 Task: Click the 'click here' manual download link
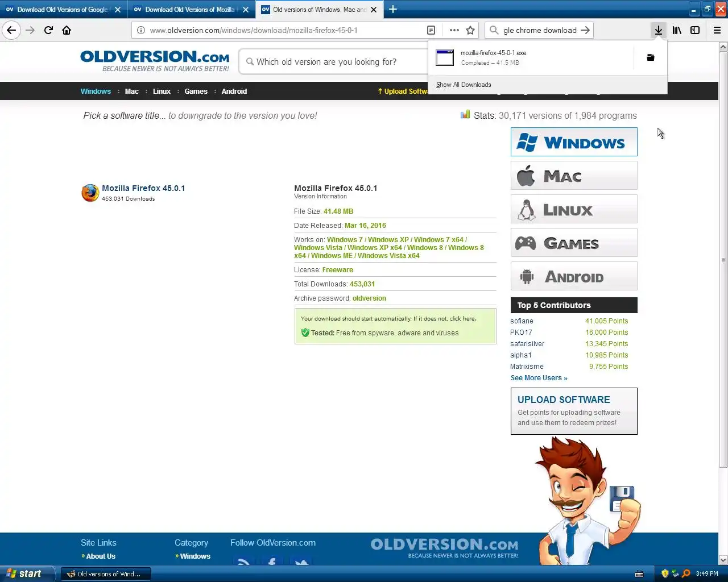[x=462, y=319]
